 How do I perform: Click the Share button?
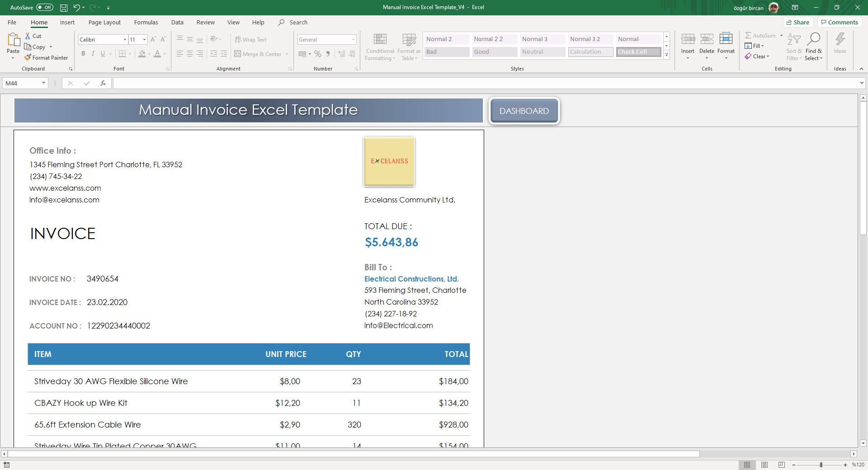(x=798, y=22)
